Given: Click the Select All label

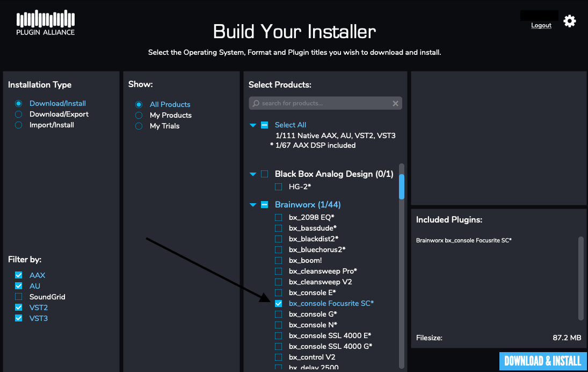Looking at the screenshot, I should tap(291, 125).
